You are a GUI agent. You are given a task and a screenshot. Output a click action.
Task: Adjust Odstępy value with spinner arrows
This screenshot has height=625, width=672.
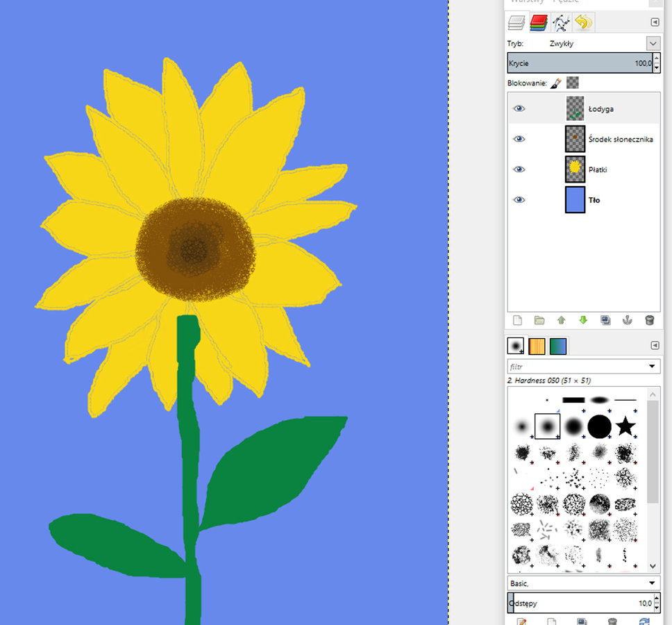pyautogui.click(x=657, y=603)
